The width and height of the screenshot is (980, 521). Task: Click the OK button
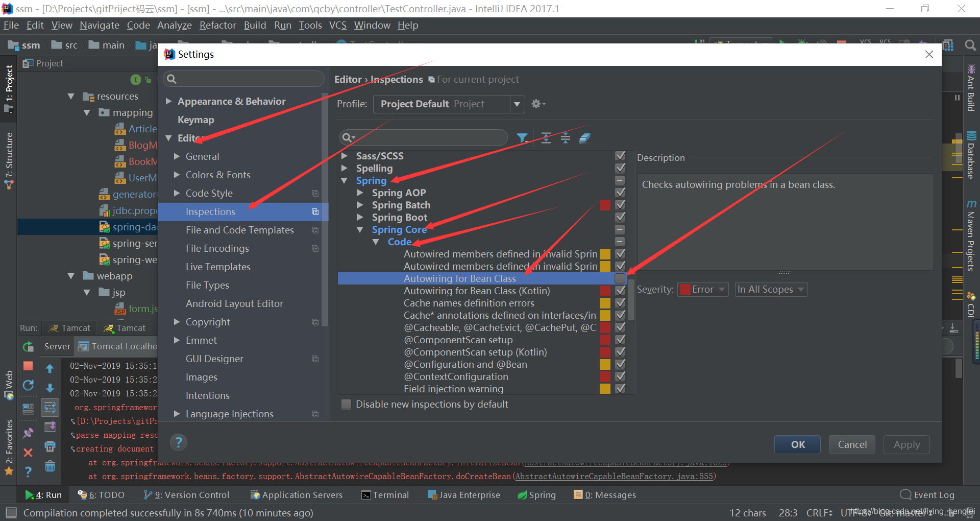tap(797, 444)
